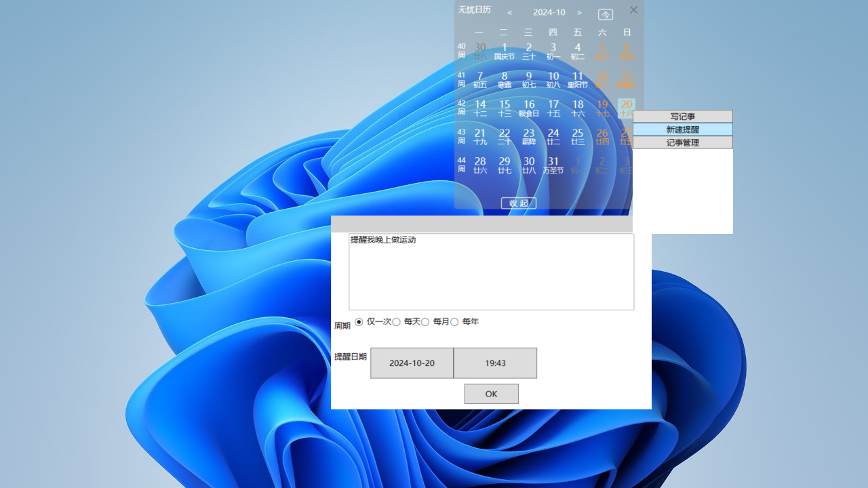Click the reminder text area 提醒我晚上做运动

tap(491, 271)
